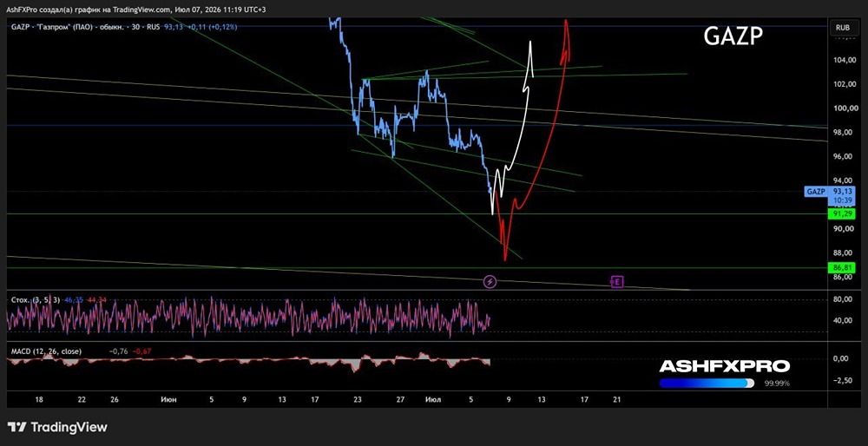Click the 100,00 price on the scale
Screen dimensions: 868x446
(x=842, y=108)
